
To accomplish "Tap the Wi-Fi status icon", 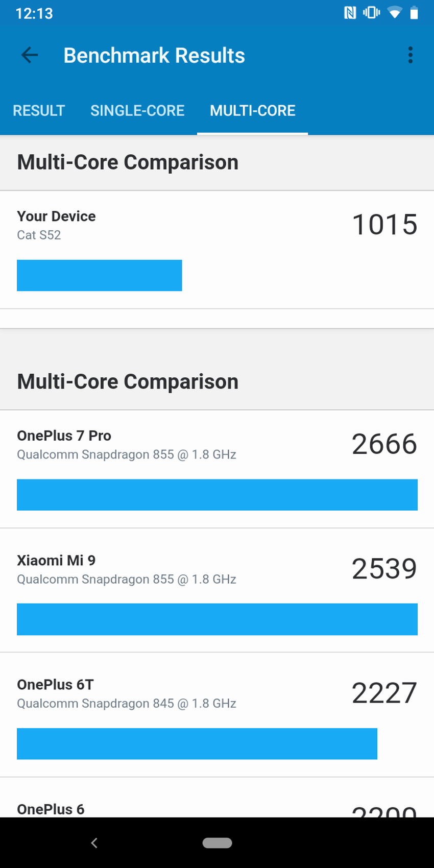I will (x=394, y=13).
